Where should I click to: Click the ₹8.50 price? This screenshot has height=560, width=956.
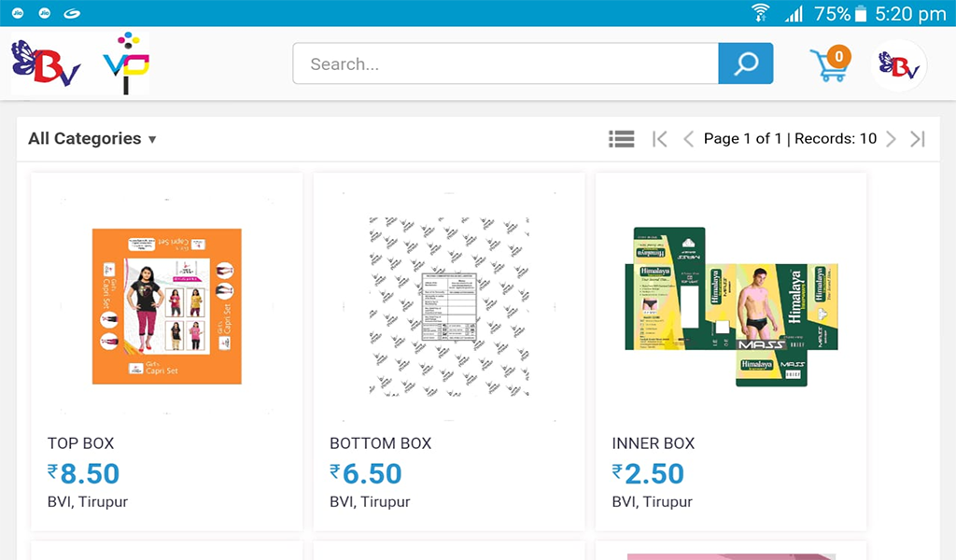point(83,473)
